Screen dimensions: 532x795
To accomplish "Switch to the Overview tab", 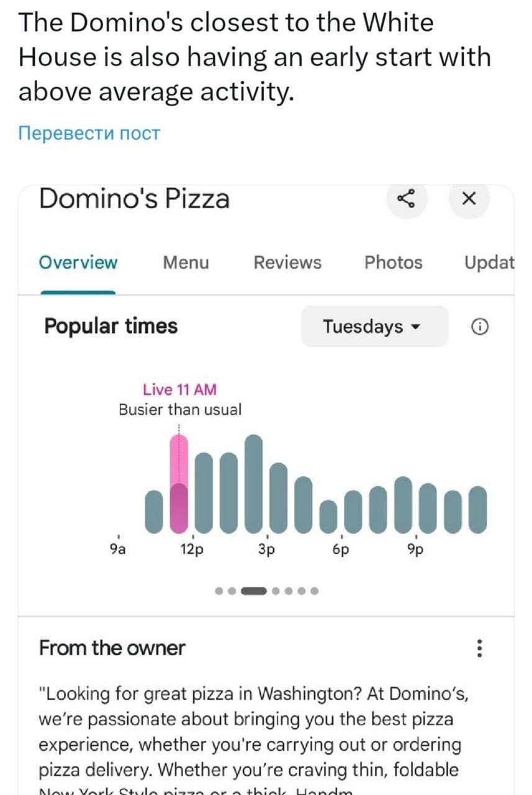I will (x=78, y=263).
